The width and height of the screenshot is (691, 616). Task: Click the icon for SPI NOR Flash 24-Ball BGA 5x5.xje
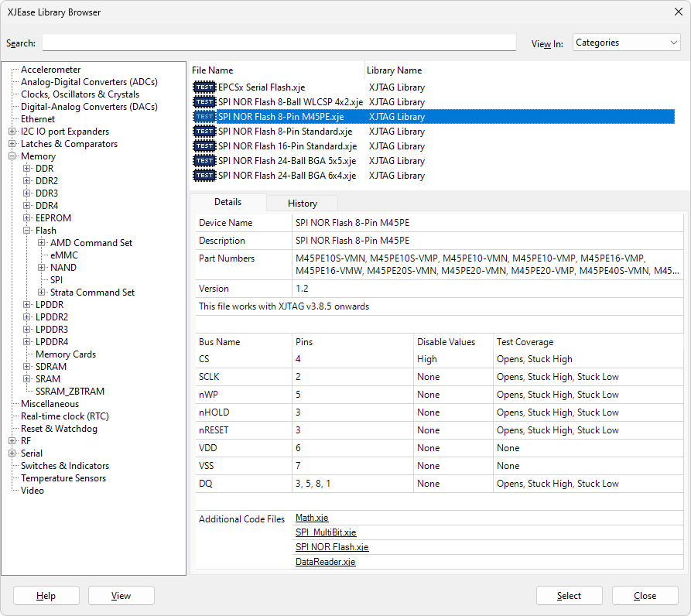(x=204, y=161)
